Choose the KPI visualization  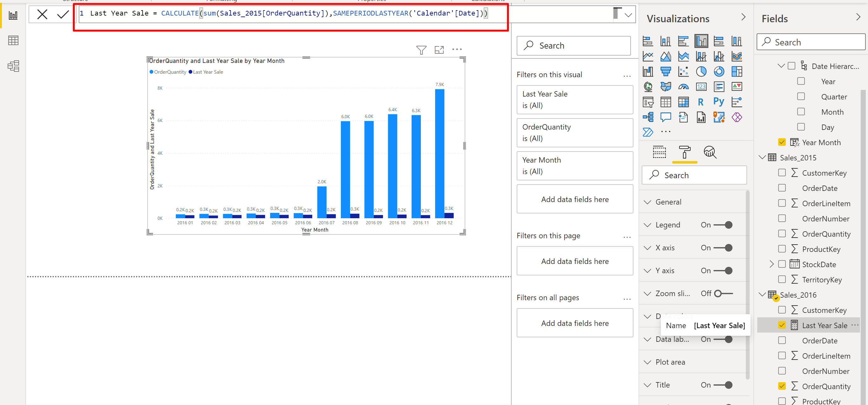737,87
